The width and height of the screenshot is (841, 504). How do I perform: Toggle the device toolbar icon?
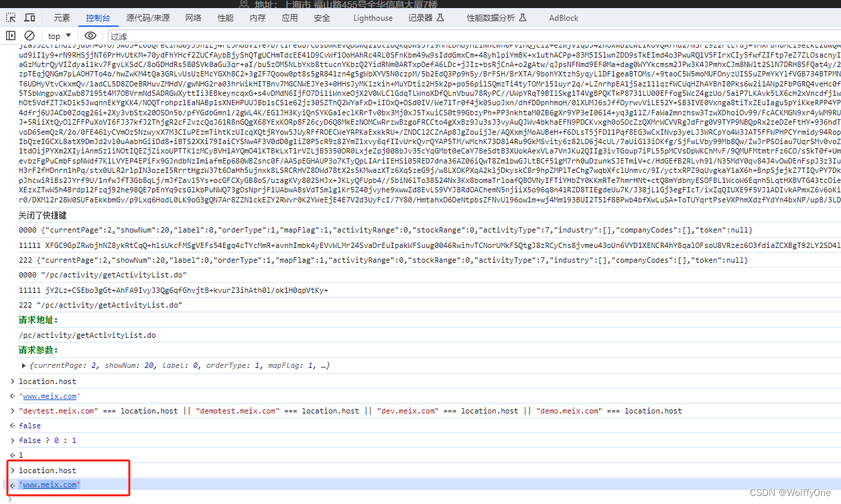coord(30,18)
